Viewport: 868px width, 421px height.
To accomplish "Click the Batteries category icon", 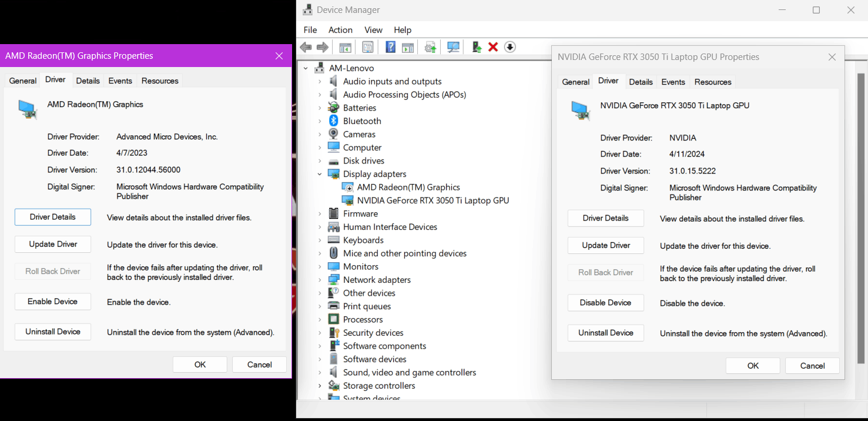I will pyautogui.click(x=333, y=108).
